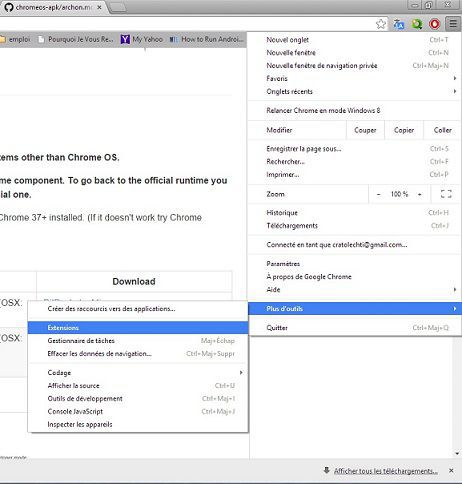
Task: Click the scrollbar down arrow
Action: click(457, 453)
